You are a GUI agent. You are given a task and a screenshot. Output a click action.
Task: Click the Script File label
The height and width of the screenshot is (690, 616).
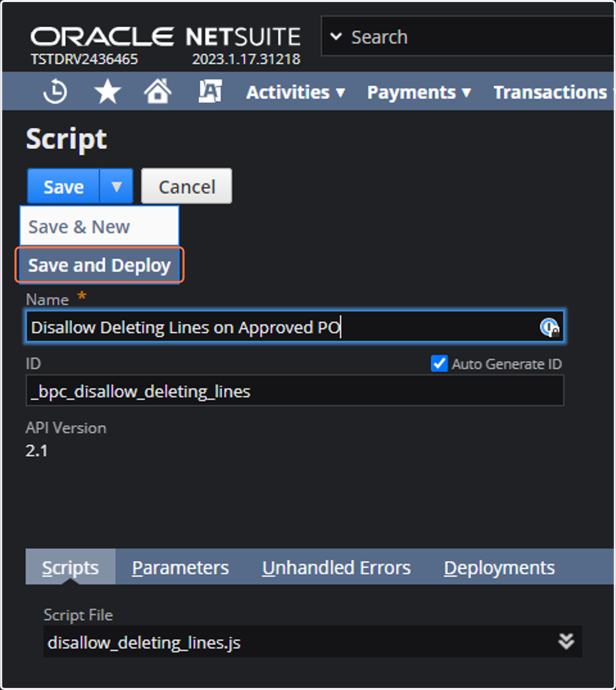[78, 615]
